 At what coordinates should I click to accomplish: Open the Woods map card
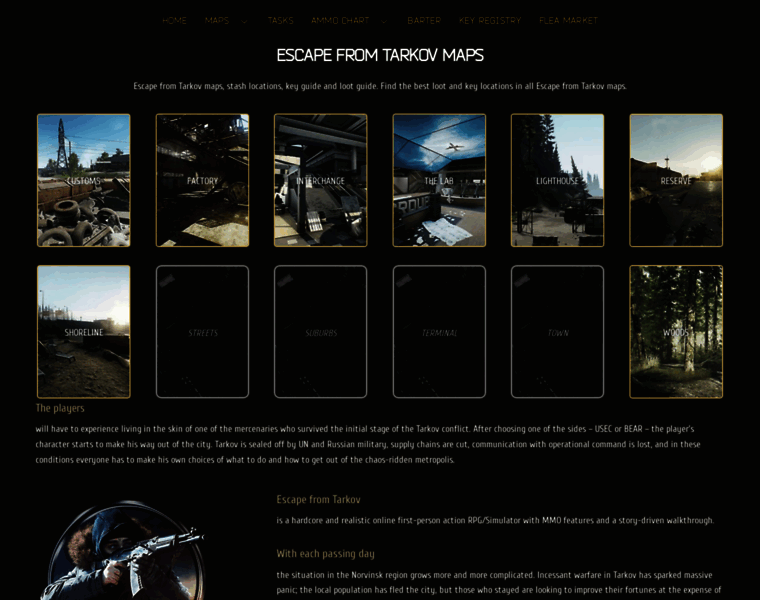(676, 332)
